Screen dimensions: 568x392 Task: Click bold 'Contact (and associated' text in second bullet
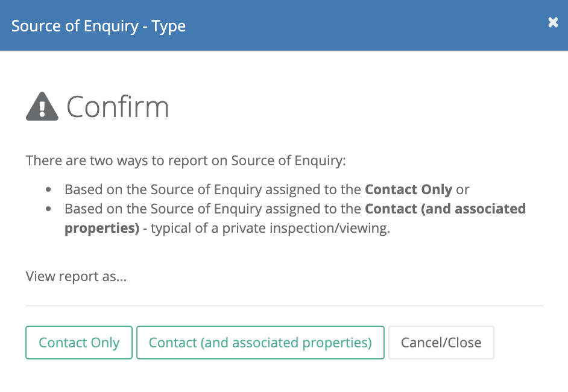(445, 209)
